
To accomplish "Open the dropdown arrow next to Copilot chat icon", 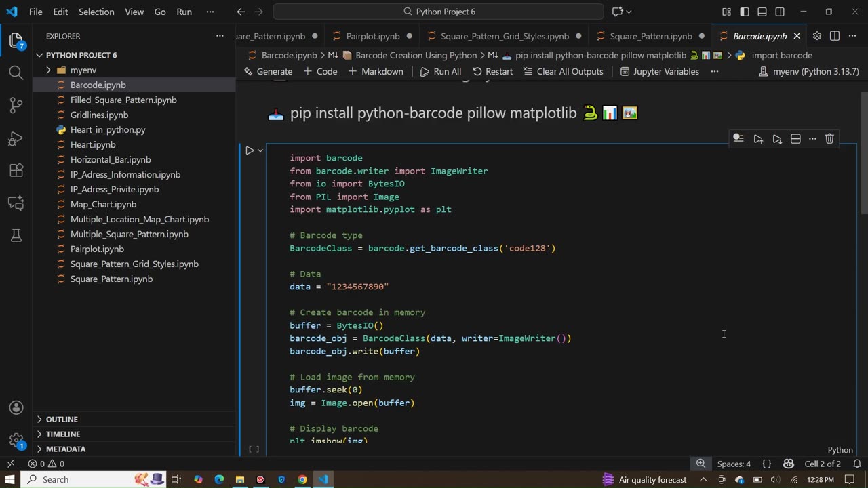I will click(629, 12).
